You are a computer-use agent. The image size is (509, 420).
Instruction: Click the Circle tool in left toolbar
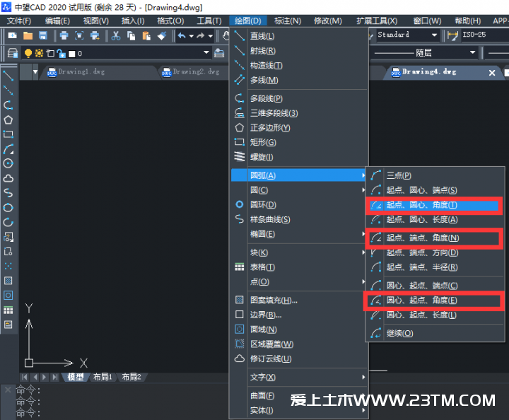click(x=8, y=163)
